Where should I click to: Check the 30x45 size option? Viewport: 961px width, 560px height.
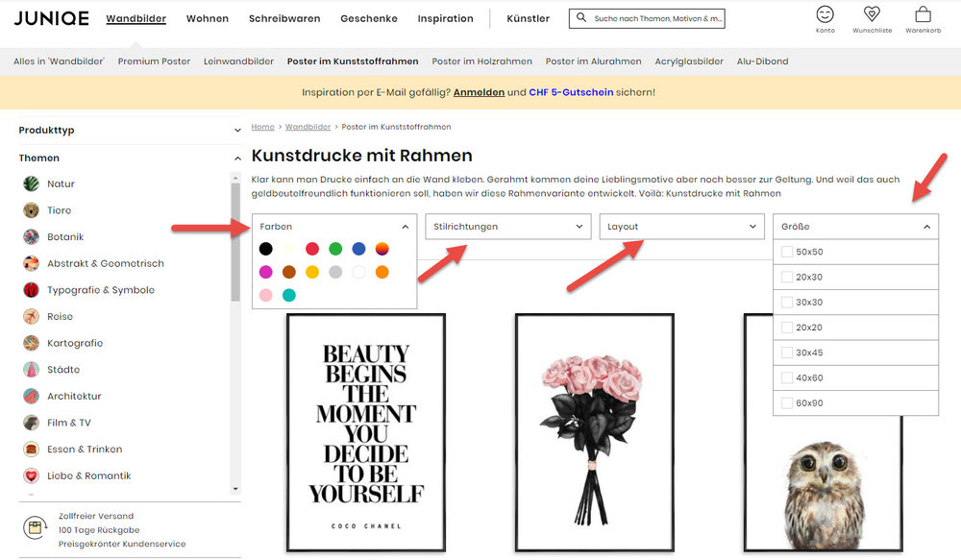click(x=787, y=353)
